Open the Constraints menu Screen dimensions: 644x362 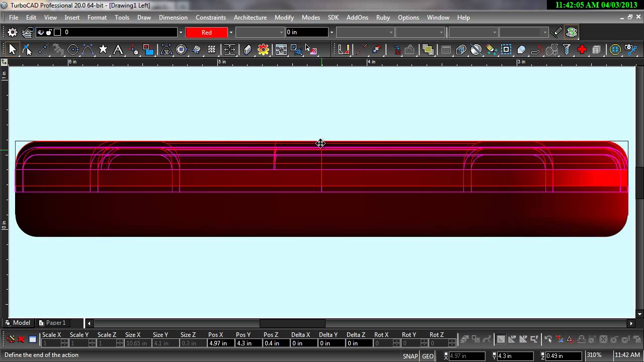(211, 17)
